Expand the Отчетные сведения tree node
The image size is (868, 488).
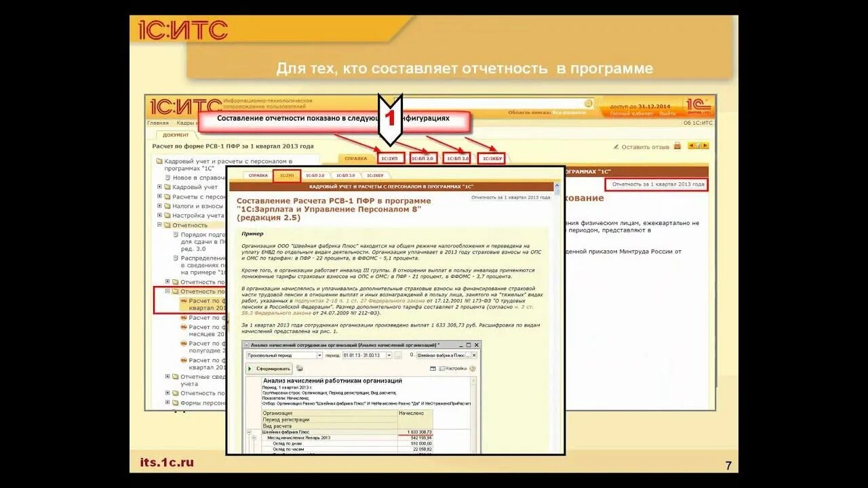coord(167,376)
